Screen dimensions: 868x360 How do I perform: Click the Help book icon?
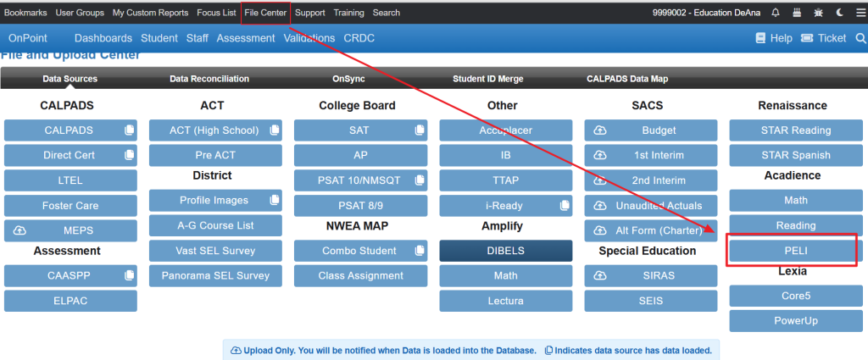tap(760, 38)
